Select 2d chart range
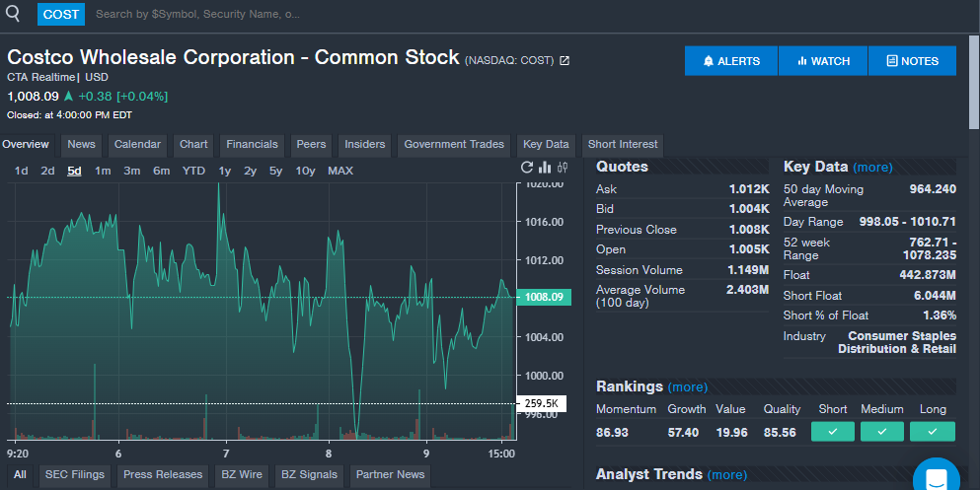980x490 pixels. point(47,171)
